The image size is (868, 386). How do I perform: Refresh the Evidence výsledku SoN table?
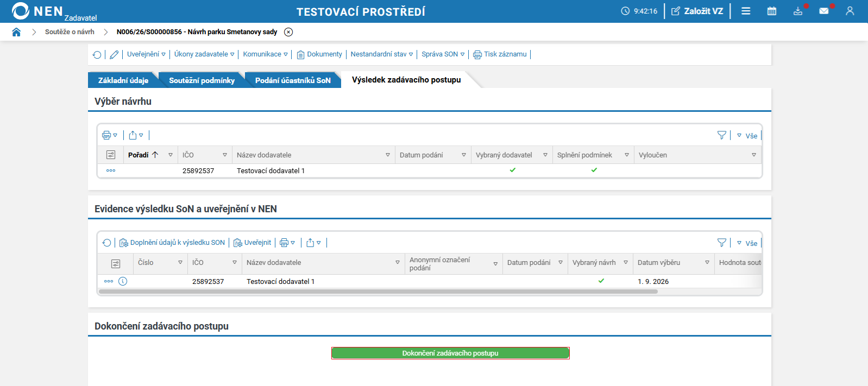pyautogui.click(x=106, y=243)
